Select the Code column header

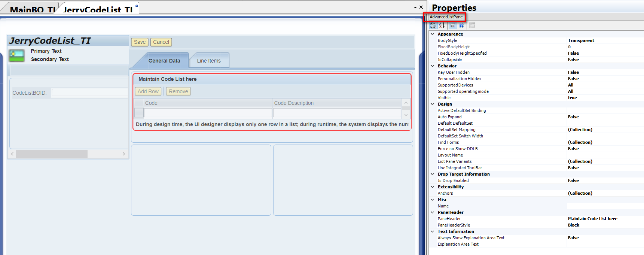(208, 103)
